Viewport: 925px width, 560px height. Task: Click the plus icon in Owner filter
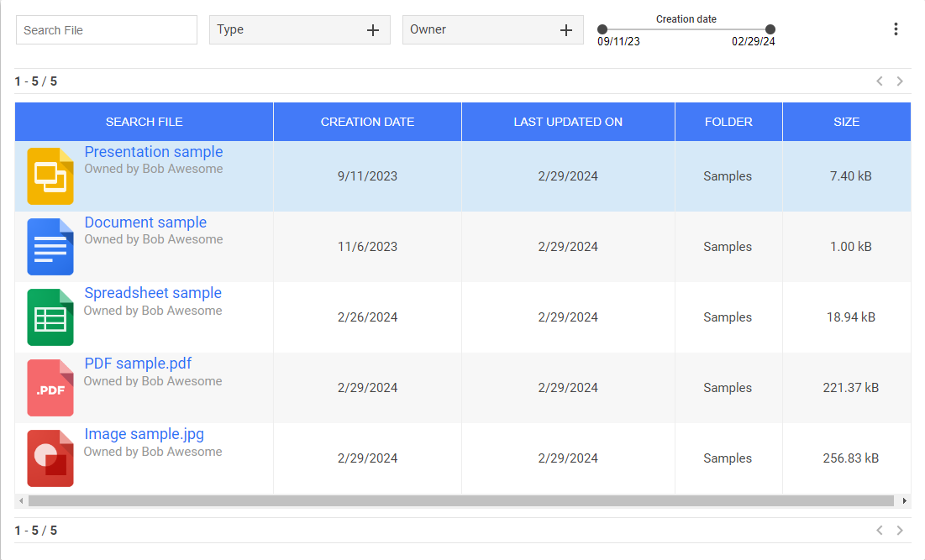(x=566, y=30)
